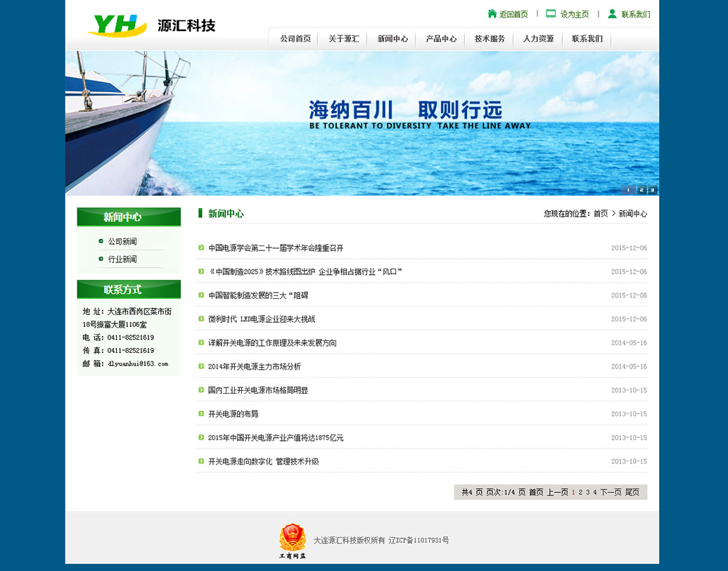Screen dimensions: 728x571
Task: Open the 产品中心 navigation menu
Action: click(441, 39)
